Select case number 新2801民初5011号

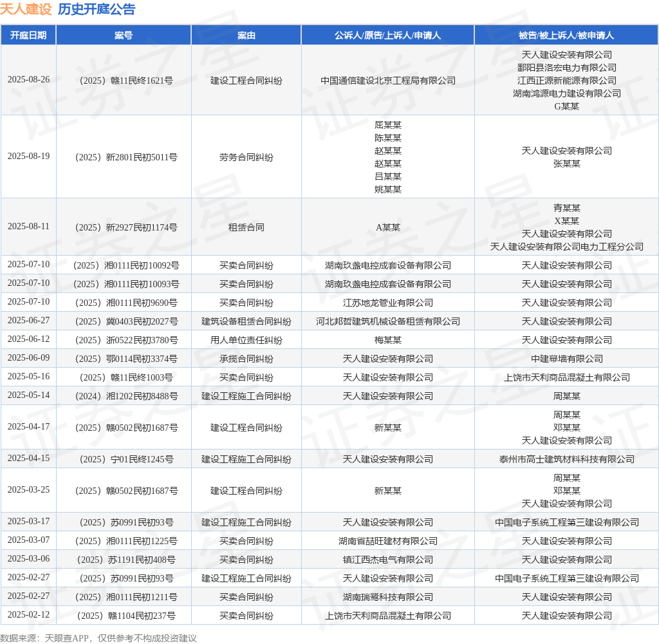pos(126,157)
